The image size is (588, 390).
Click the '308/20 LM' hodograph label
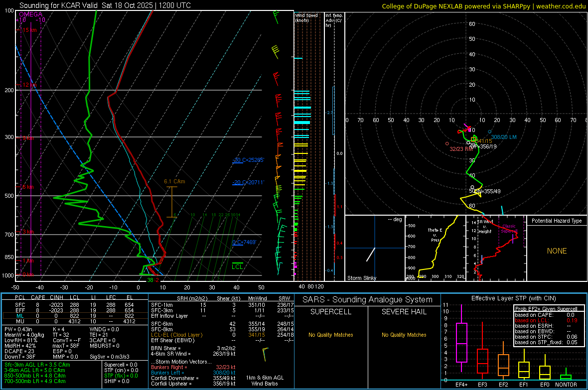504,137
